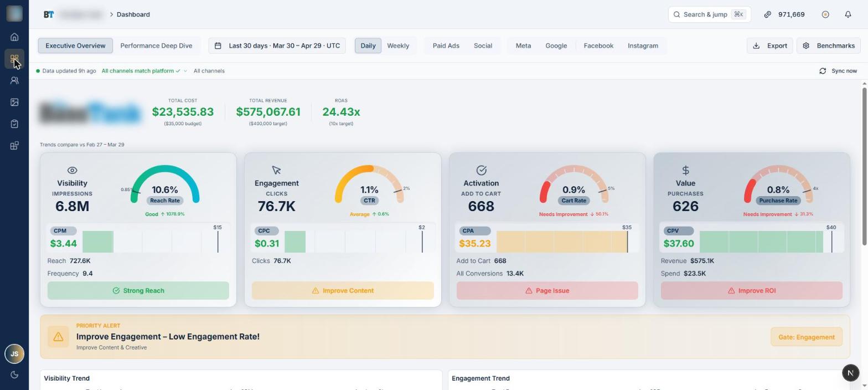Select the Executive Overview tab

[75, 45]
